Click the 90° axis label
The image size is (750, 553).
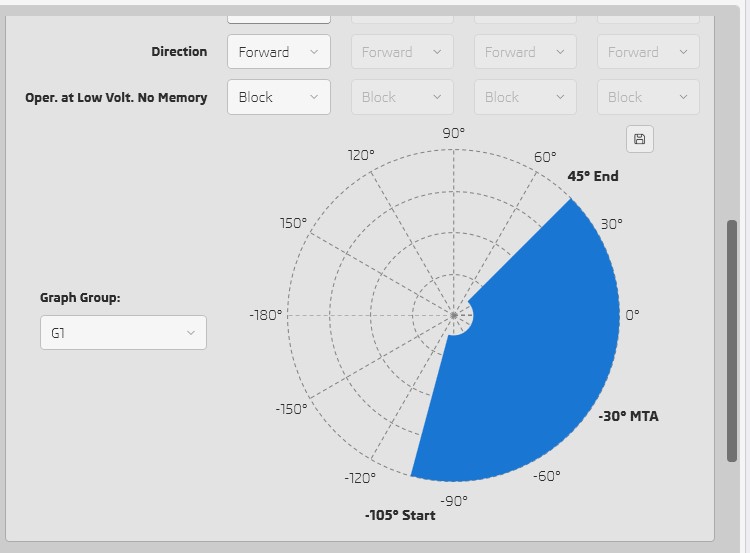pyautogui.click(x=453, y=133)
